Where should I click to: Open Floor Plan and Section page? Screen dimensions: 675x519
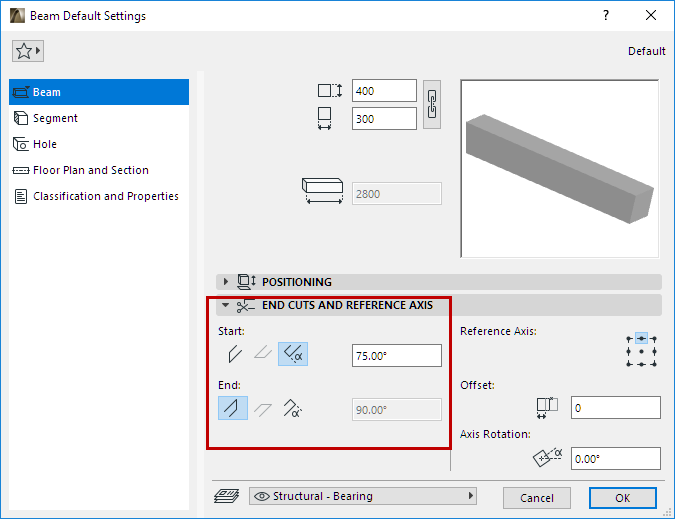coord(99,170)
